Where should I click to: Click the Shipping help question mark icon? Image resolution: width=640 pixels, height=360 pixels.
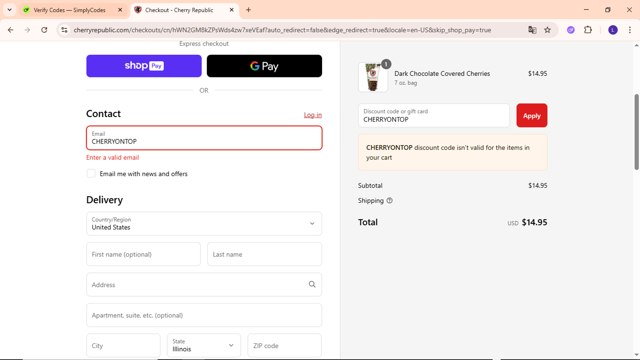tap(389, 200)
